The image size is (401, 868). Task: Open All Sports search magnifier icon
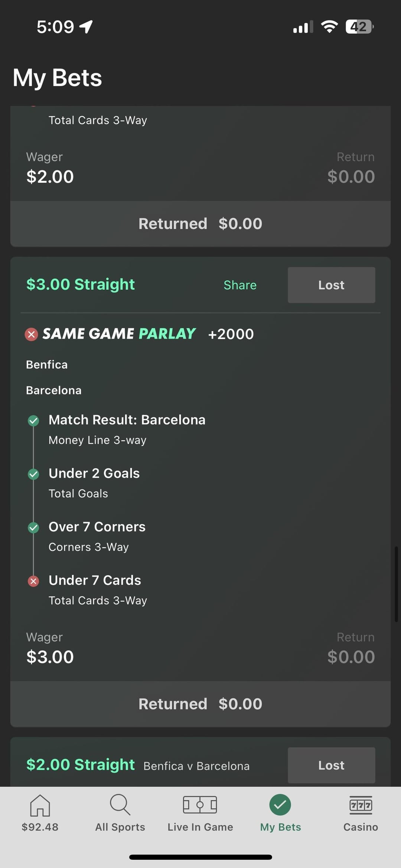[x=120, y=805]
